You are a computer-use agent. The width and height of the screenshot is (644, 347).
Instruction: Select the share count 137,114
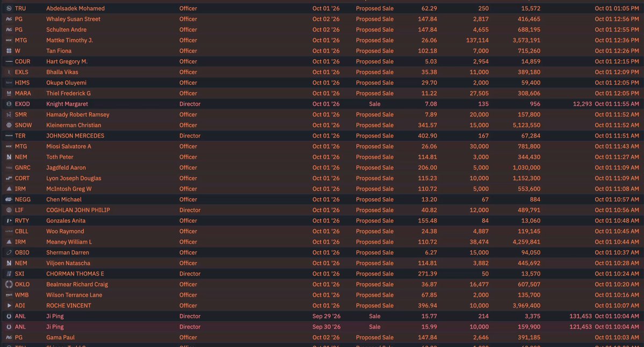pyautogui.click(x=477, y=40)
